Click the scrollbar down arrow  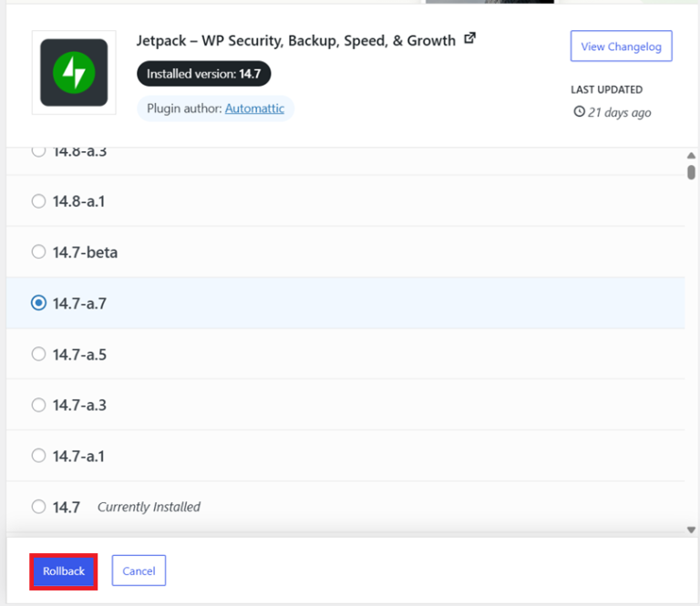point(691,529)
